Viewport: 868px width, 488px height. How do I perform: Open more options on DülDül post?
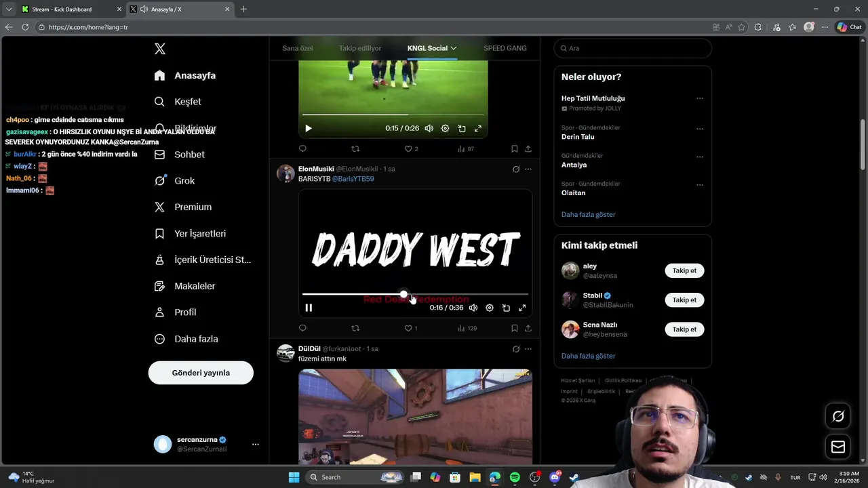[528, 349]
